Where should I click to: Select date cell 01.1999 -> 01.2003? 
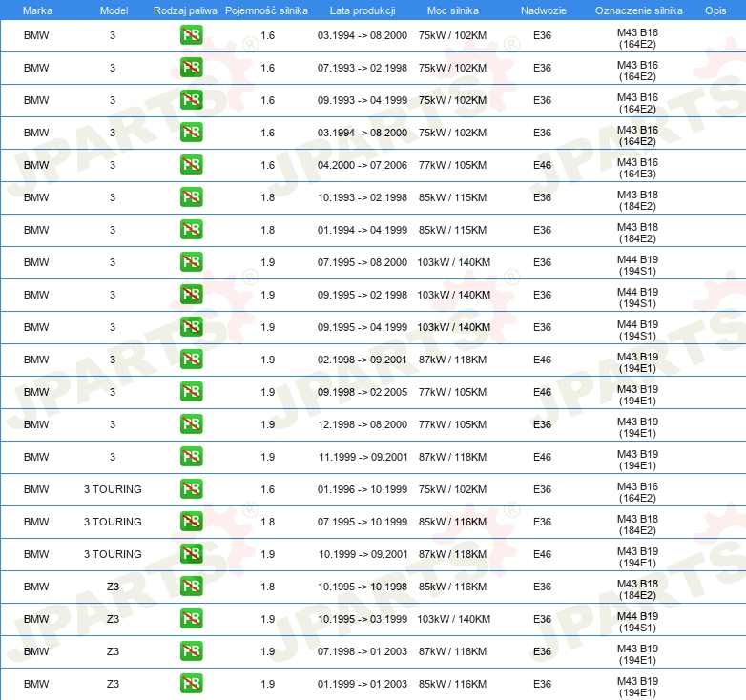pyautogui.click(x=363, y=684)
